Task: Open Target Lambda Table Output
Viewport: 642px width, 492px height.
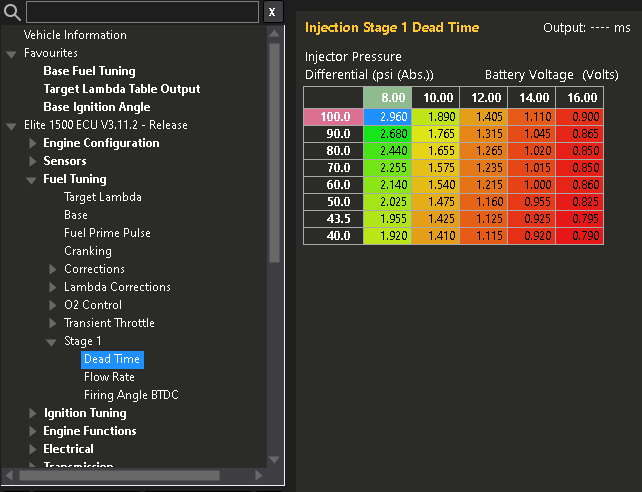Action: tap(121, 89)
